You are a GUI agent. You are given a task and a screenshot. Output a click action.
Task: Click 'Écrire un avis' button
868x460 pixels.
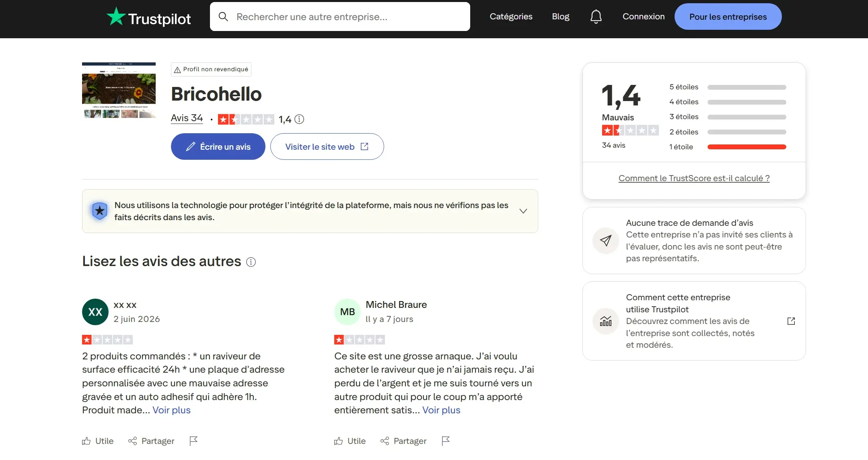218,146
